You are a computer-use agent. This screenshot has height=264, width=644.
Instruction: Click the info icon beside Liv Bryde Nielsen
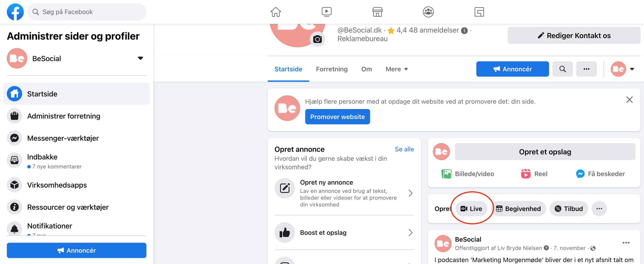click(546, 248)
